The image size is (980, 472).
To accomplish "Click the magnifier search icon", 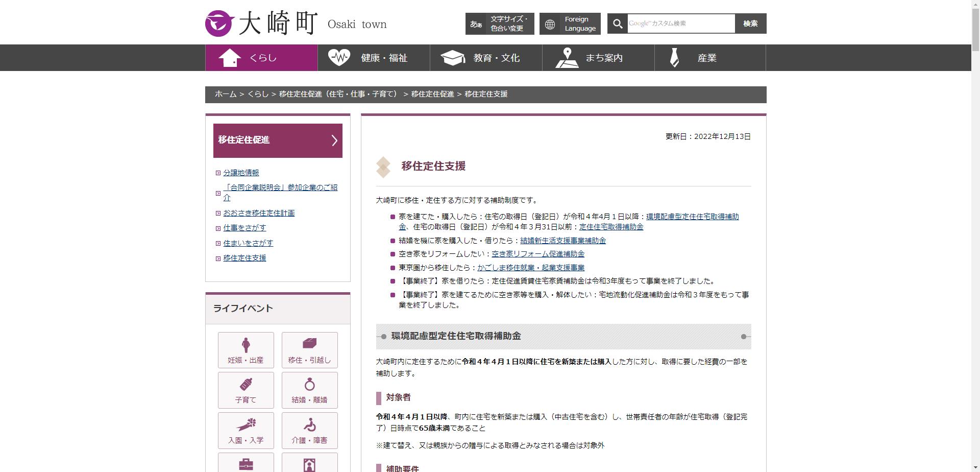I will tap(618, 23).
